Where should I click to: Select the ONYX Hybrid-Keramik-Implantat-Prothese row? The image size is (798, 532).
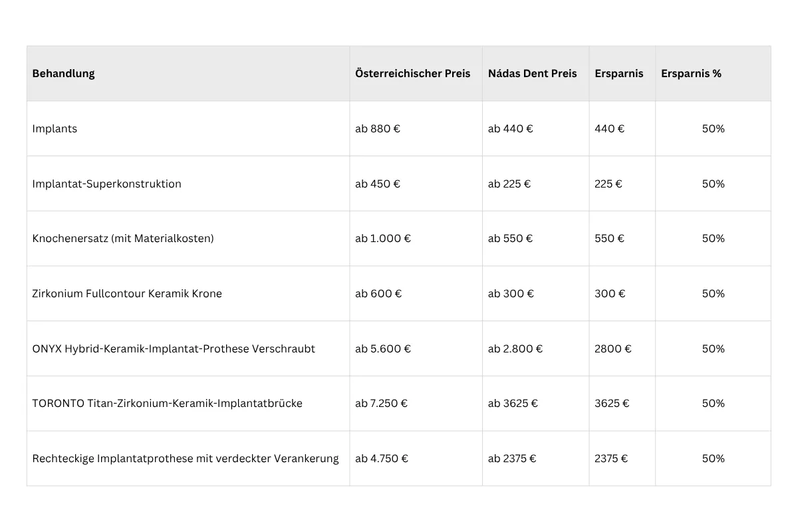pos(399,348)
